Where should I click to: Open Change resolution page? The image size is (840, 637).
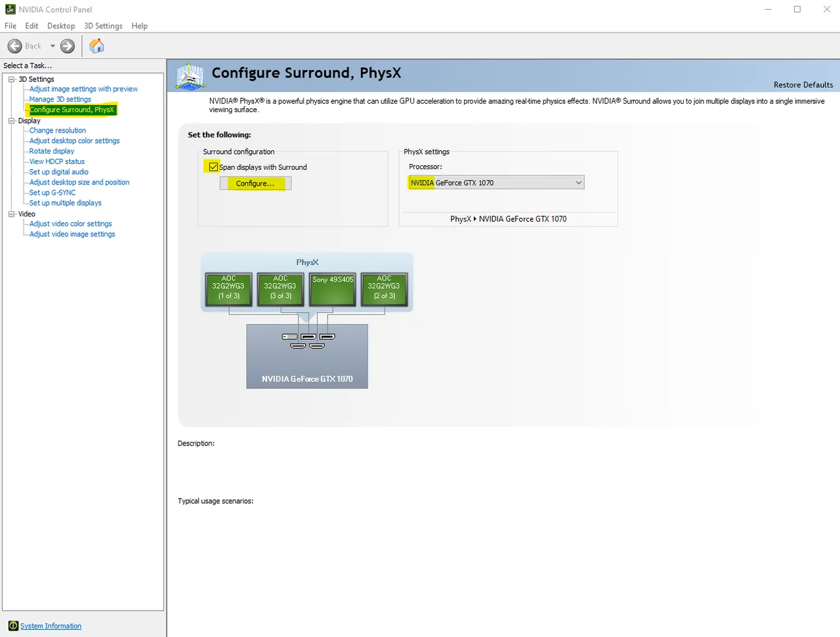pyautogui.click(x=58, y=130)
